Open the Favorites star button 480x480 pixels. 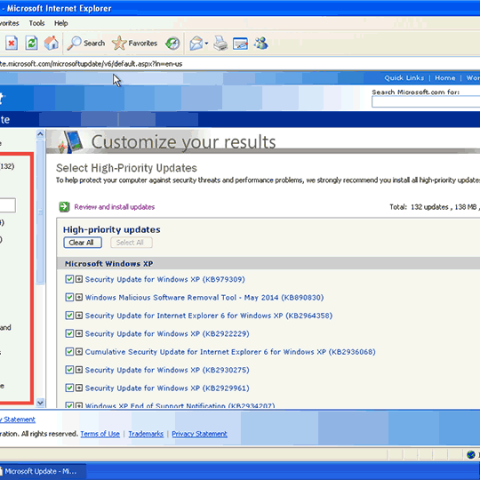point(135,43)
